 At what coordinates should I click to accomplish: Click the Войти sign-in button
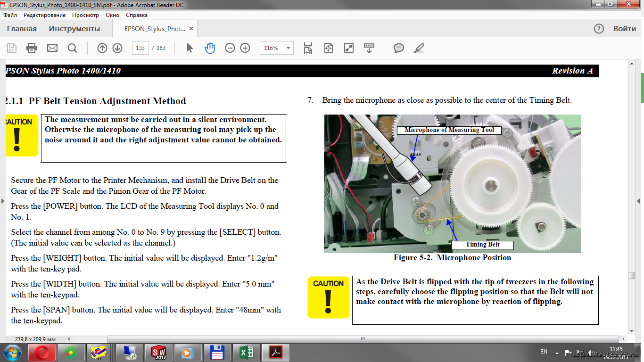(625, 29)
